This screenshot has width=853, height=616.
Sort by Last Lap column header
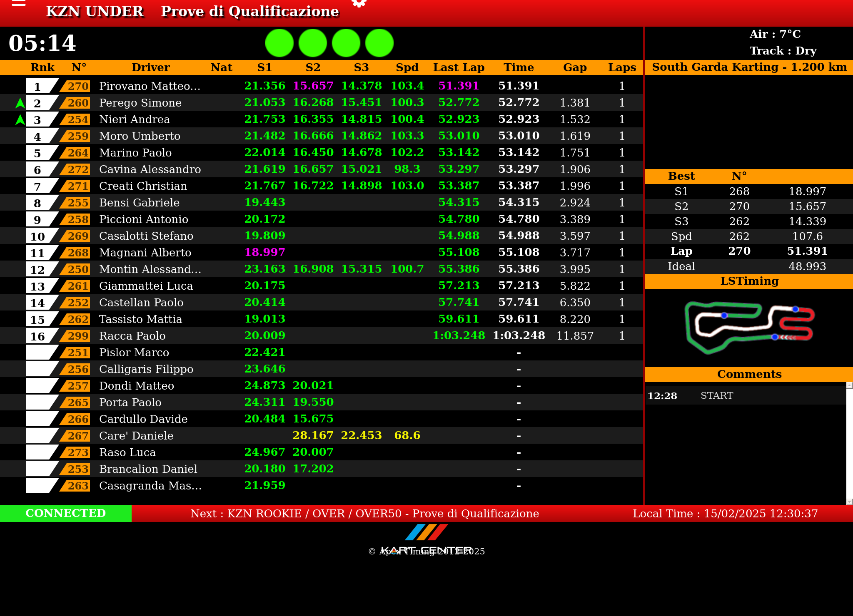[x=459, y=67]
